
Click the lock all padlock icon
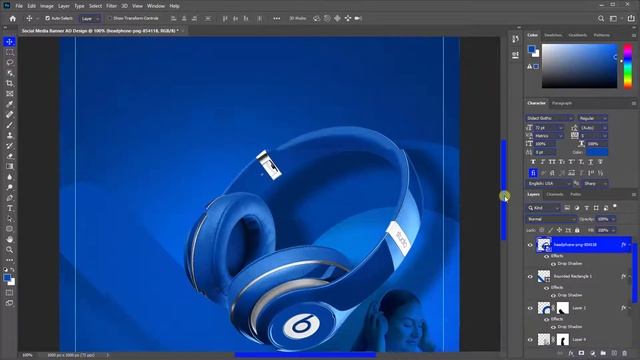click(577, 230)
